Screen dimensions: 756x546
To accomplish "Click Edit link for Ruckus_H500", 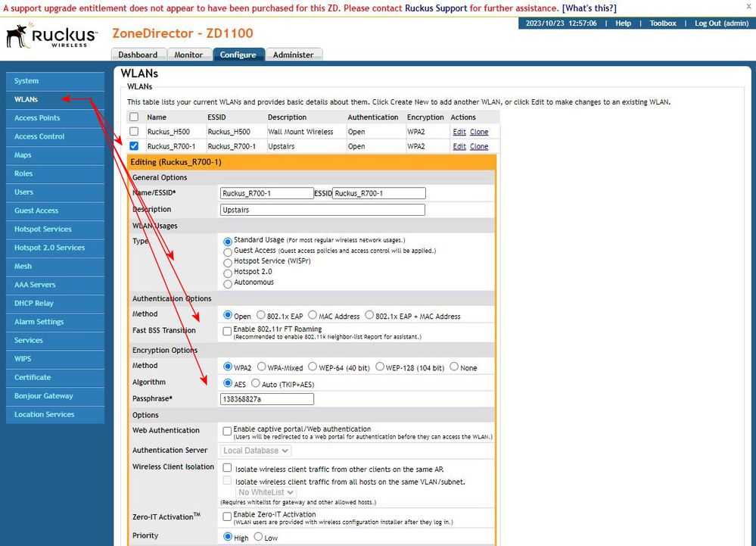I will click(459, 132).
